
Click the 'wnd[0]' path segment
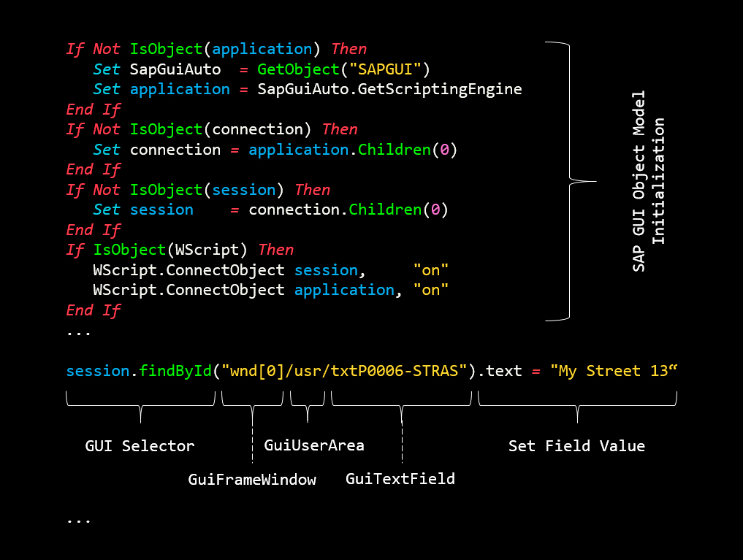257,371
